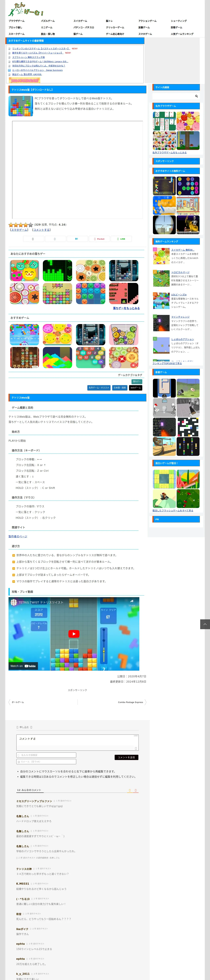Open the ブラウザゲーム menu item
This screenshot has height=980, width=210.
16,21
